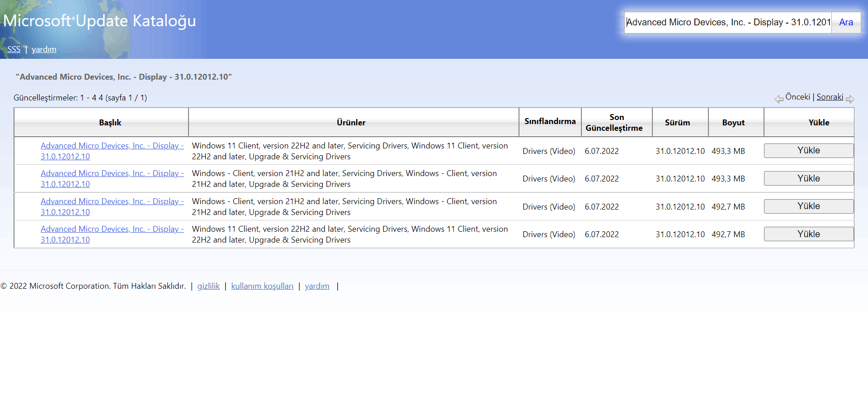The height and width of the screenshot is (401, 868).
Task: Click the Microsoft Update Kataloğu title
Action: 99,21
